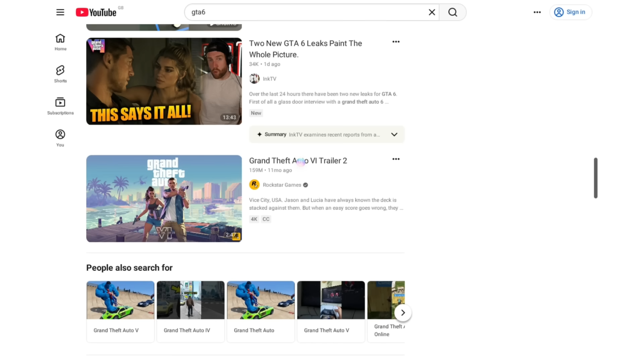The height and width of the screenshot is (362, 644).
Task: Click the 4K badge on Trailer 2
Action: tap(254, 219)
